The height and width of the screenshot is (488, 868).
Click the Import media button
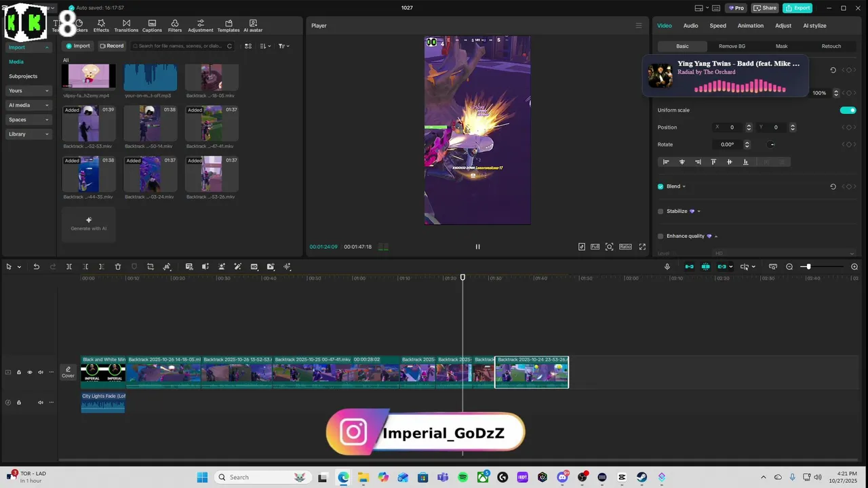pyautogui.click(x=78, y=46)
